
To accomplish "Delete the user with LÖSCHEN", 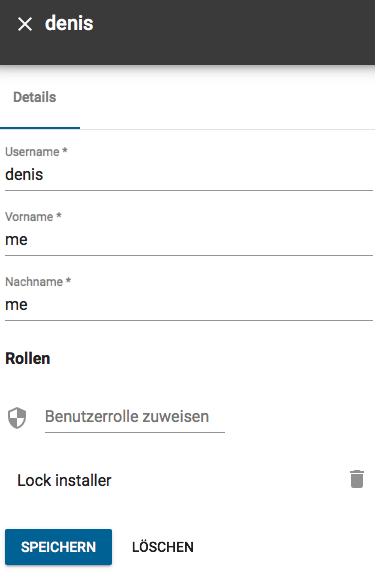I will coord(163,547).
